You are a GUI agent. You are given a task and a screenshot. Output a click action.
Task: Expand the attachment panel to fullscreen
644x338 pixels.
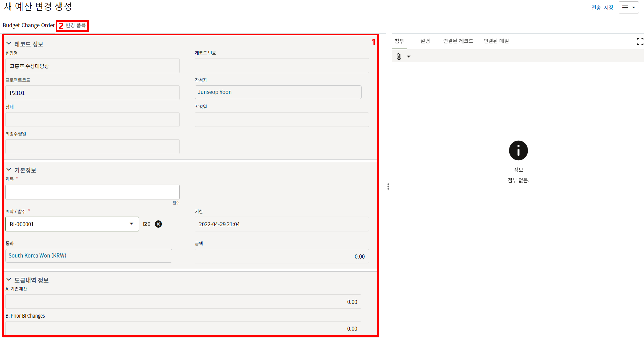coord(640,41)
